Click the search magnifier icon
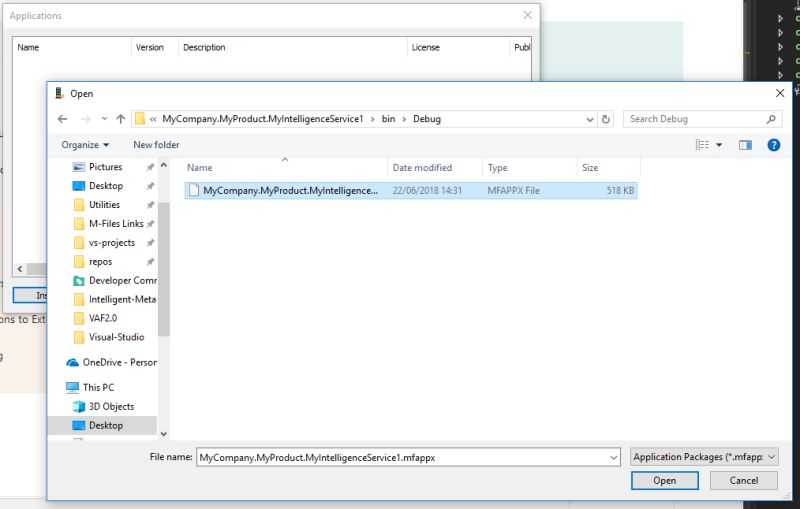Image resolution: width=800 pixels, height=509 pixels. (x=771, y=119)
